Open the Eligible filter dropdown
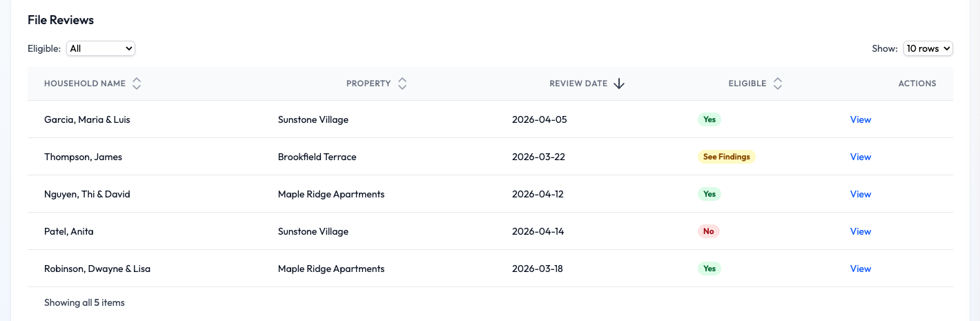 click(x=101, y=48)
